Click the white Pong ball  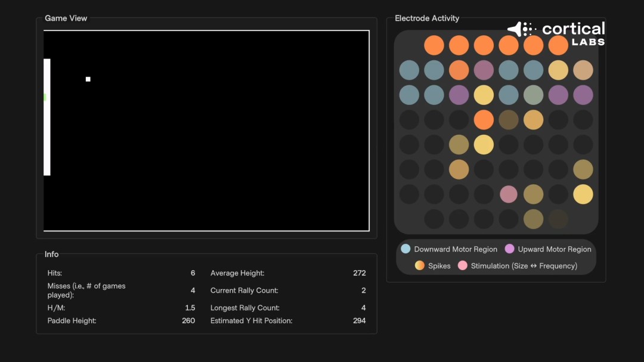pyautogui.click(x=88, y=79)
